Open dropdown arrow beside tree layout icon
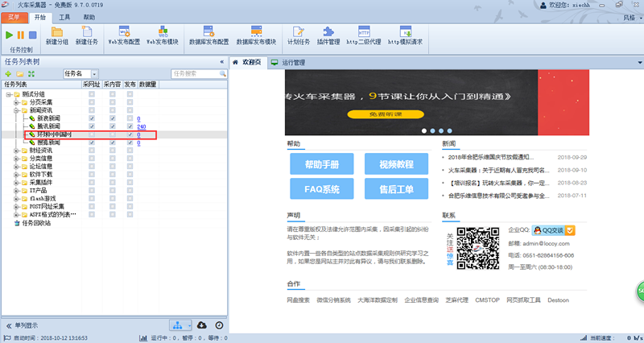 point(189,325)
